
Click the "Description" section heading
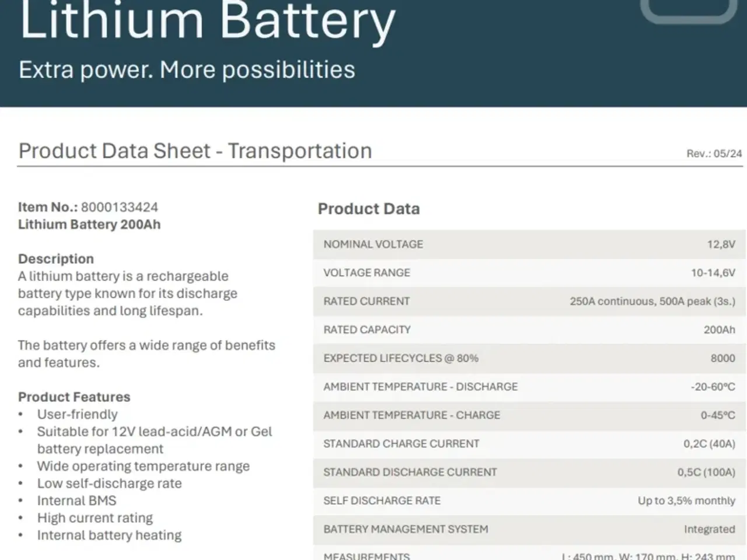56,259
